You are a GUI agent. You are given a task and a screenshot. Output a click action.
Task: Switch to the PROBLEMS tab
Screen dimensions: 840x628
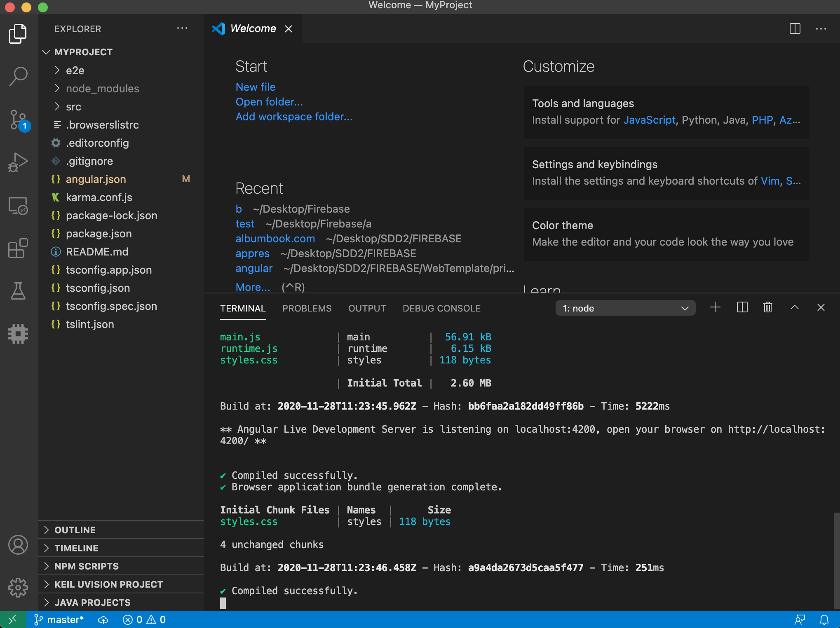[307, 308]
